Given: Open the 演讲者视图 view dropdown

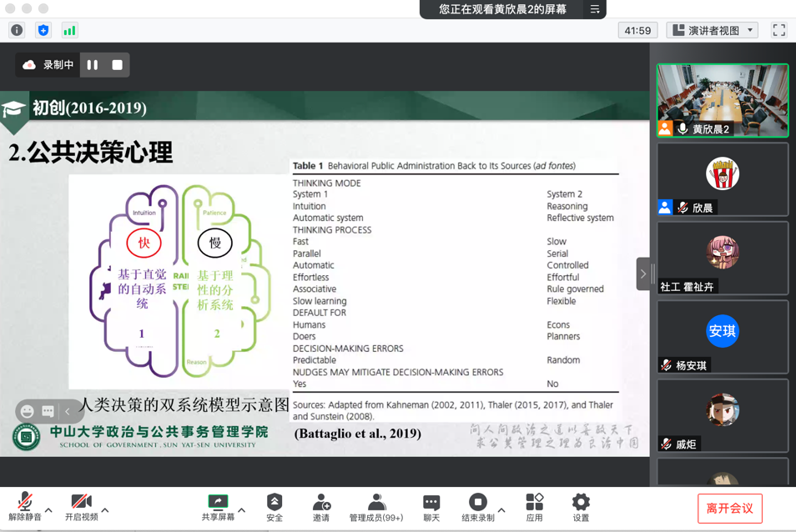Looking at the screenshot, I should point(713,31).
